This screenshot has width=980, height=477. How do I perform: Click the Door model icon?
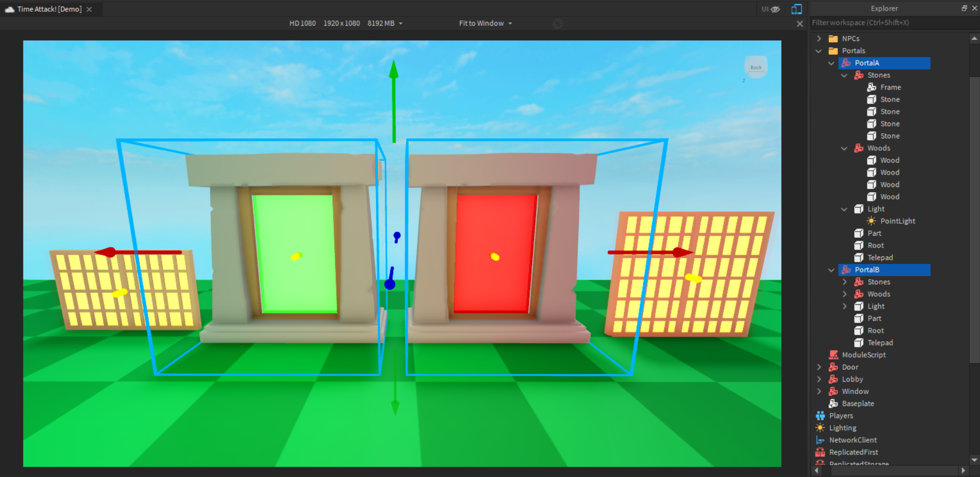point(833,367)
